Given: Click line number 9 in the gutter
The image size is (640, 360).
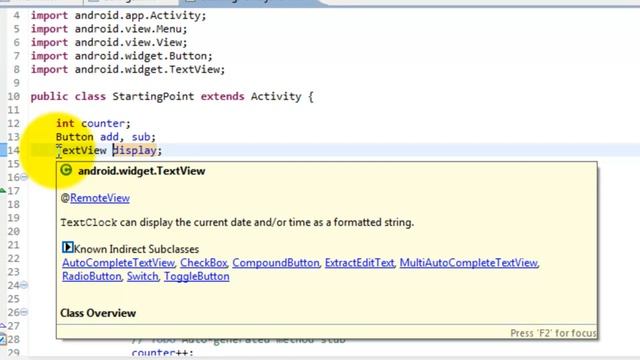Looking at the screenshot, I should [16, 83].
